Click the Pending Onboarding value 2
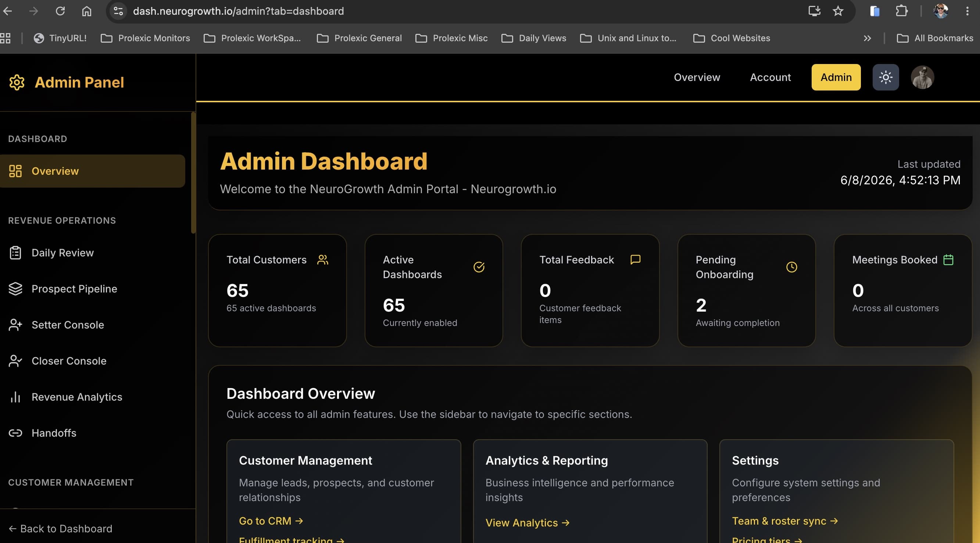 701,305
